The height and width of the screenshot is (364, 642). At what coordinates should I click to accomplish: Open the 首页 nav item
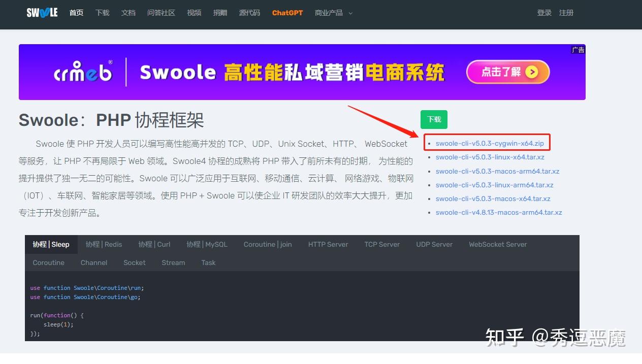76,13
